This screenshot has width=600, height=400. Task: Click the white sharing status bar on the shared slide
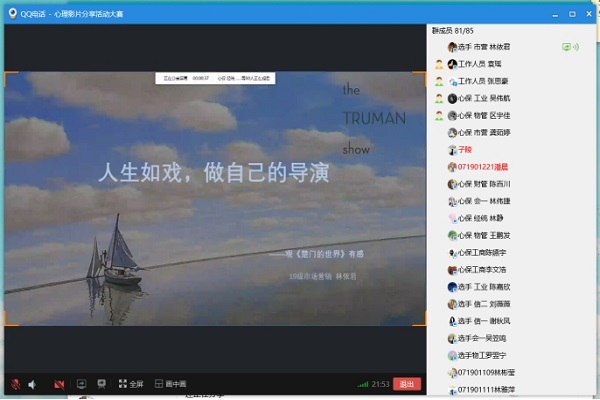215,78
